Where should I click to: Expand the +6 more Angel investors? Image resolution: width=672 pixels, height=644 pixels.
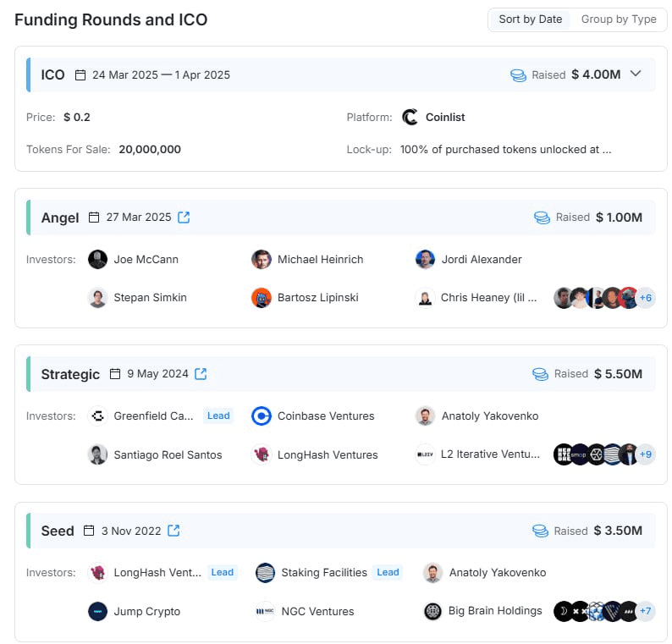[x=646, y=298]
